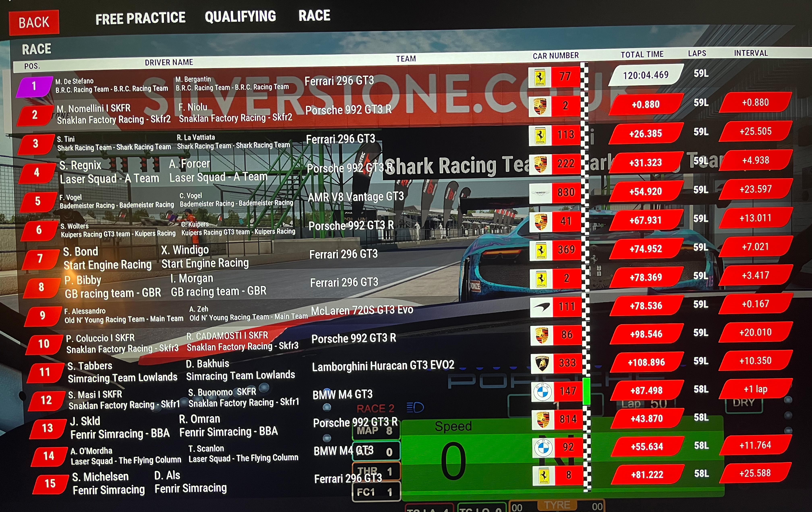Click the LAPS column header
The height and width of the screenshot is (512, 812).
[697, 53]
